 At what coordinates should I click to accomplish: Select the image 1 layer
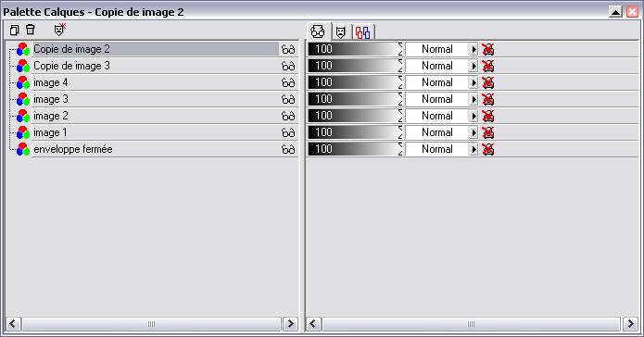[156, 132]
